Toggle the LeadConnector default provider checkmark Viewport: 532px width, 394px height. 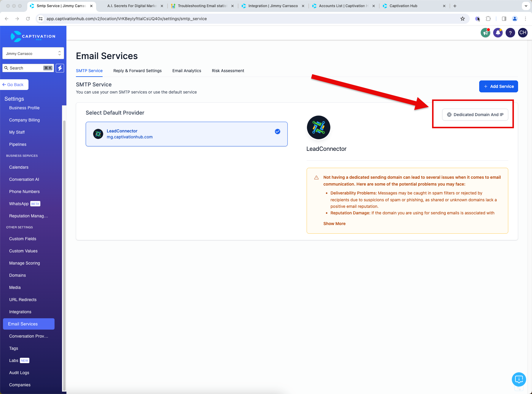pyautogui.click(x=278, y=132)
